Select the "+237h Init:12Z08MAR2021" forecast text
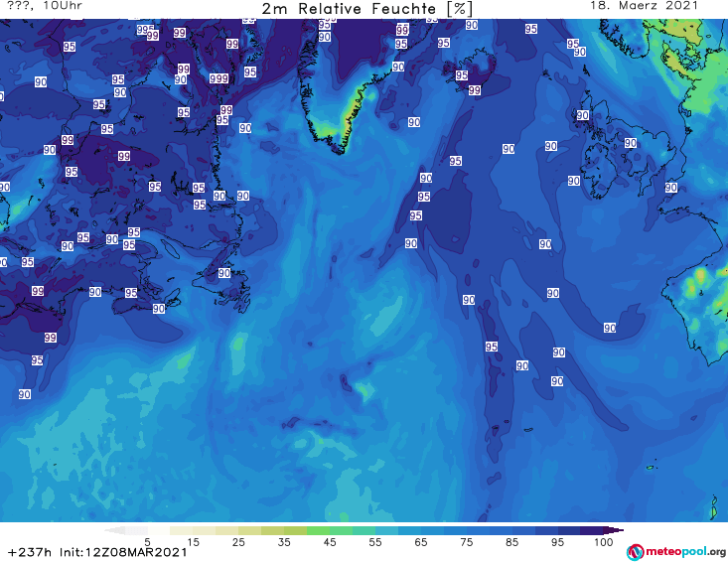The width and height of the screenshot is (728, 562). pos(97,552)
